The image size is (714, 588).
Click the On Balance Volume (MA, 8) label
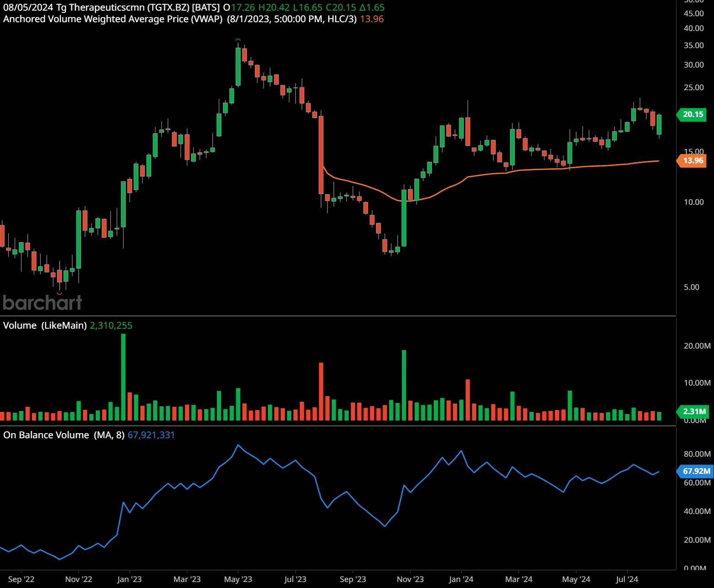click(x=64, y=435)
